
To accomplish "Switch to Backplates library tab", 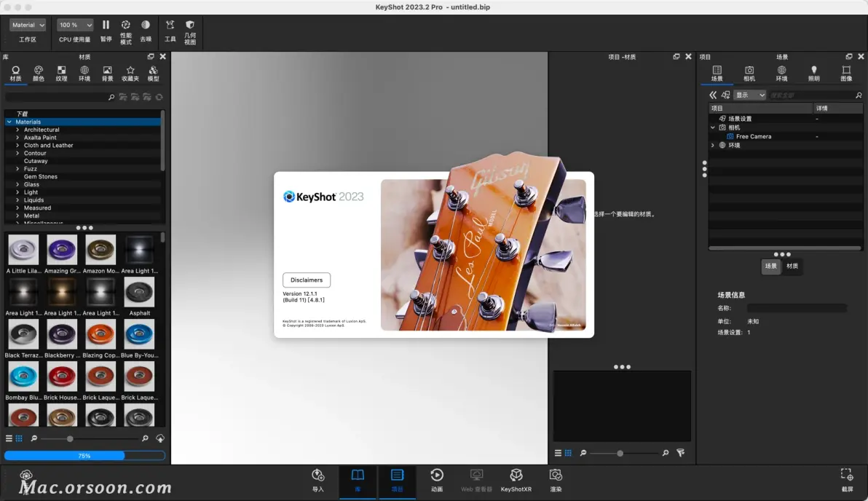I will pos(107,74).
